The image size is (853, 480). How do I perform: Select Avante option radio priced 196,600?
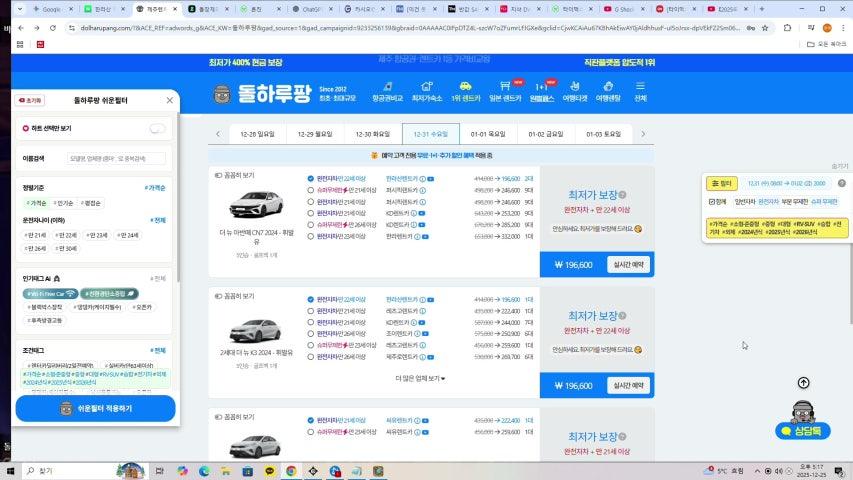click(311, 179)
